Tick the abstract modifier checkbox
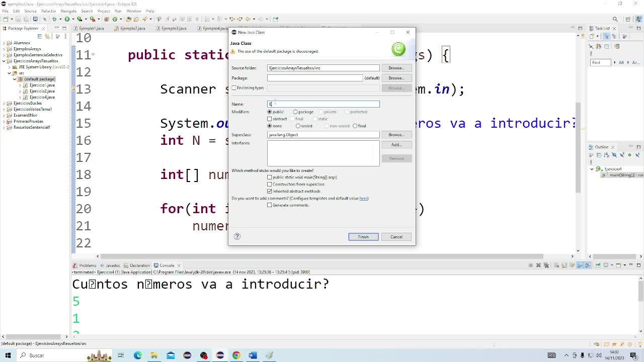The image size is (644, 362). [x=270, y=119]
